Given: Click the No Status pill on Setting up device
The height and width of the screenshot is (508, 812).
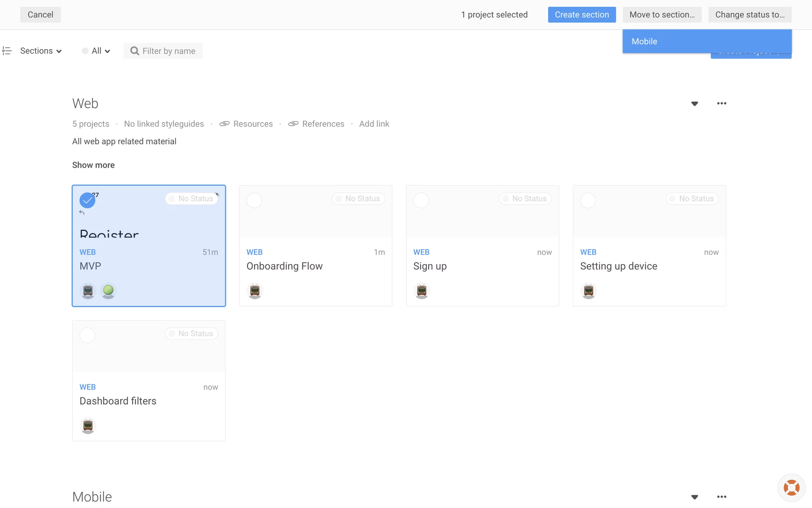Looking at the screenshot, I should [x=692, y=199].
